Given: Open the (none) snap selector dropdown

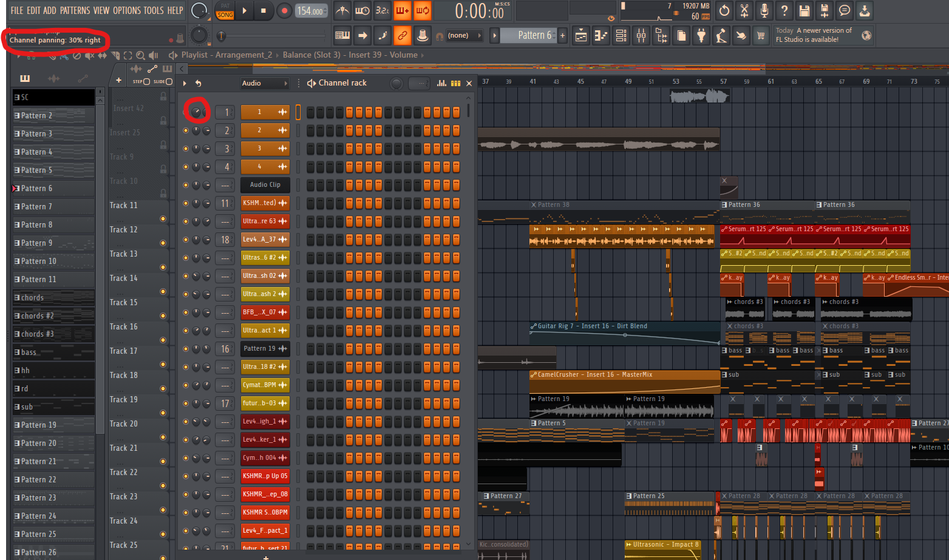Looking at the screenshot, I should pos(464,36).
